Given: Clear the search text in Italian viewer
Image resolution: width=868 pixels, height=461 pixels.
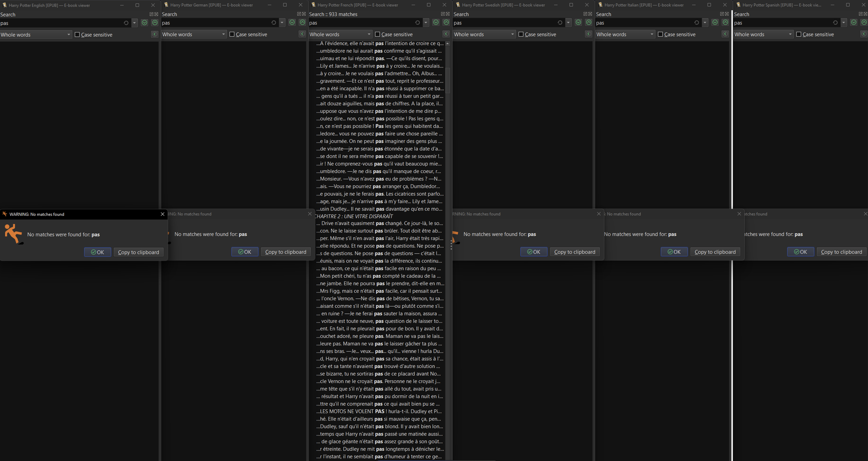Looking at the screenshot, I should 696,23.
